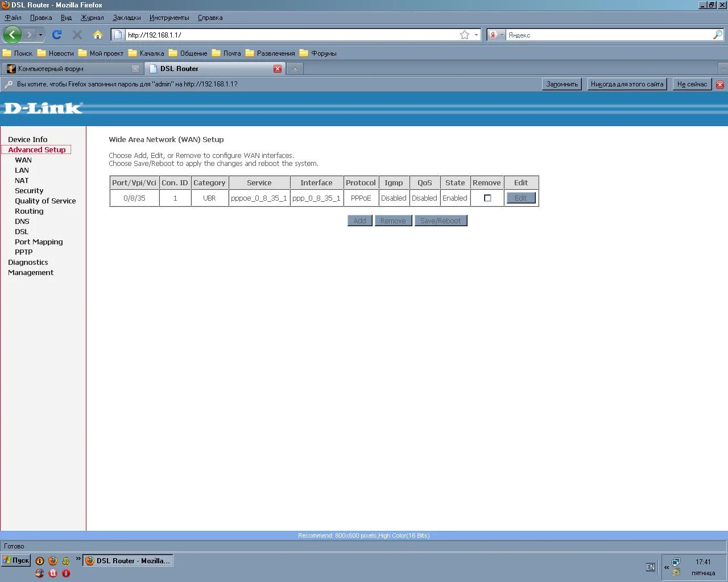Click Запомнить to save the password
This screenshot has width=728, height=582.
[562, 84]
